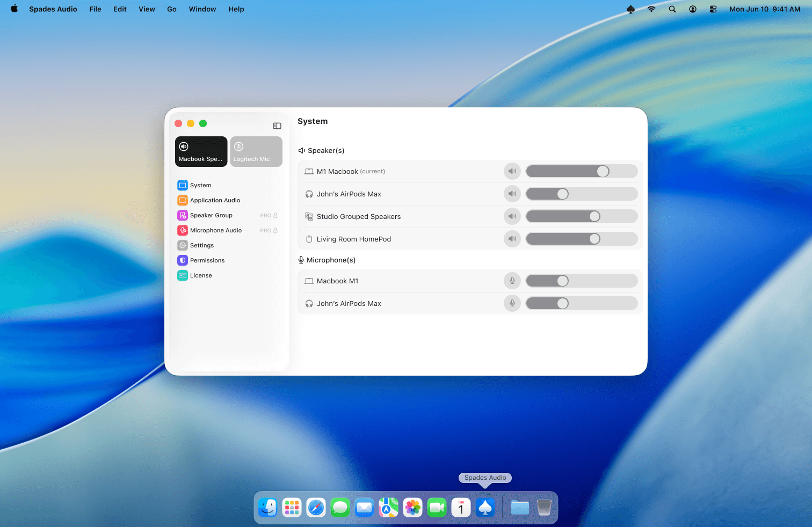812x527 pixels.
Task: Open the Window menu
Action: tap(202, 9)
